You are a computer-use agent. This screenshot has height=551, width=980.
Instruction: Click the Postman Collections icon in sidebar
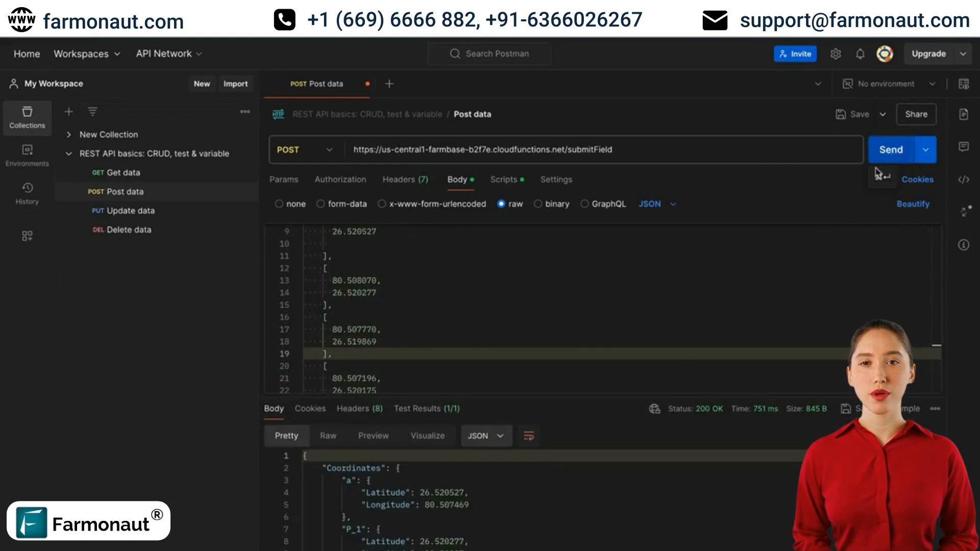pyautogui.click(x=27, y=118)
